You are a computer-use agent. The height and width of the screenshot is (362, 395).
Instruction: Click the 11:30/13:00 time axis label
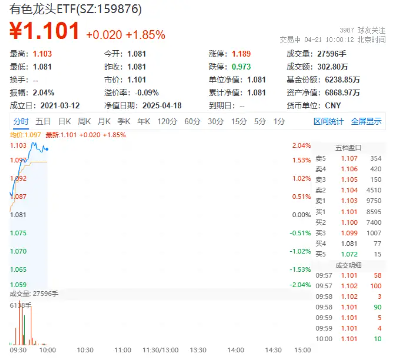coord(161,350)
